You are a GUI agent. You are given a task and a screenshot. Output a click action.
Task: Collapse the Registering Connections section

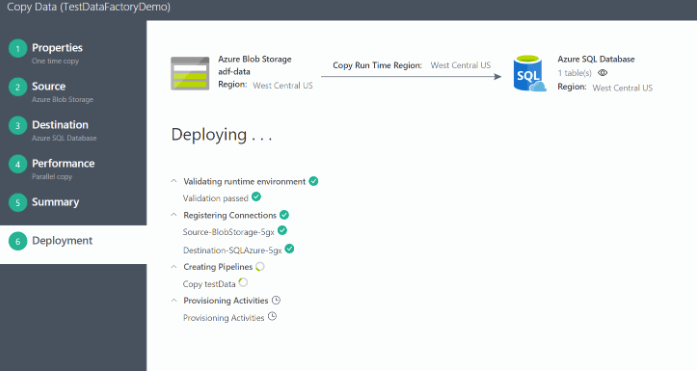click(x=174, y=215)
